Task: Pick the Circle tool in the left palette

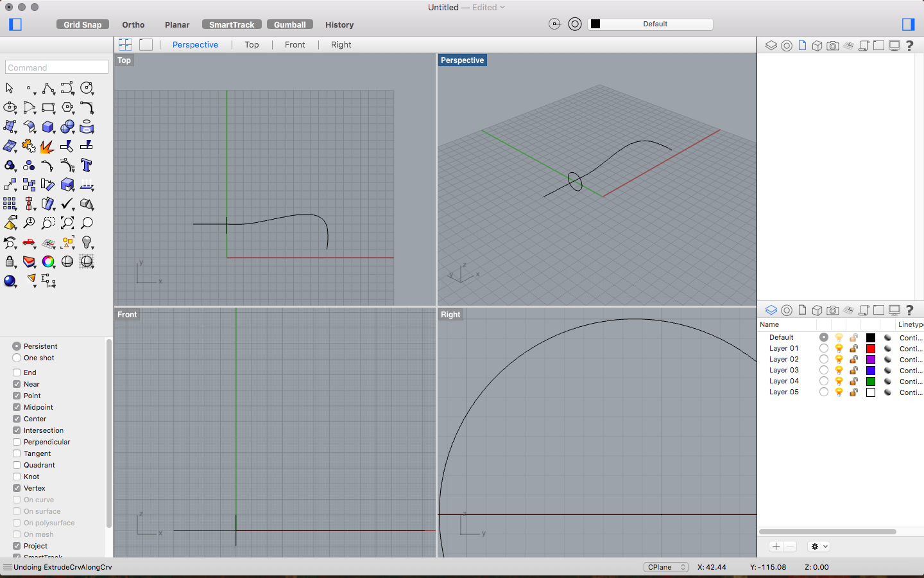Action: click(87, 88)
